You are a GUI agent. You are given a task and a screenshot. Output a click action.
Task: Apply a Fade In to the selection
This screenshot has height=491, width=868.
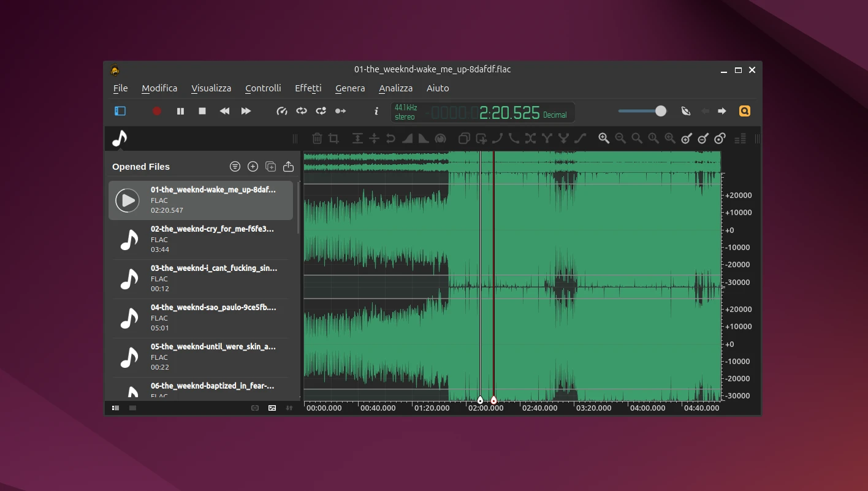point(407,139)
